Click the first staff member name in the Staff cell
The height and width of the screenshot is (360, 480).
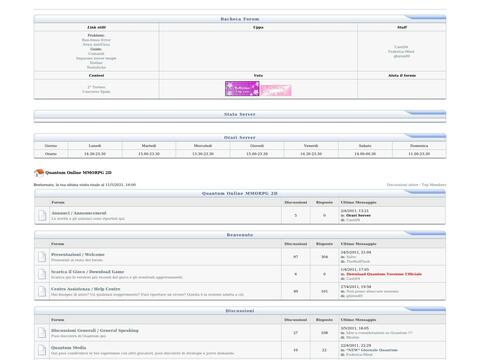tap(401, 47)
